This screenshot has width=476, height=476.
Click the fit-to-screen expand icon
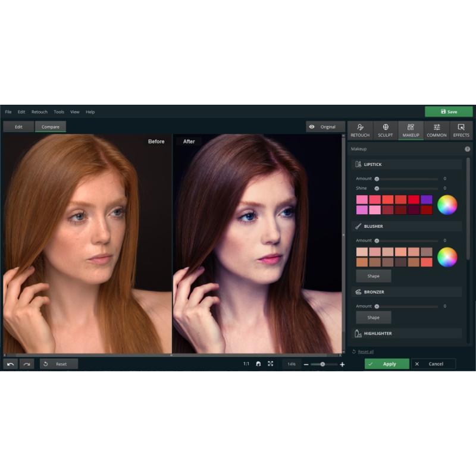(x=270, y=364)
